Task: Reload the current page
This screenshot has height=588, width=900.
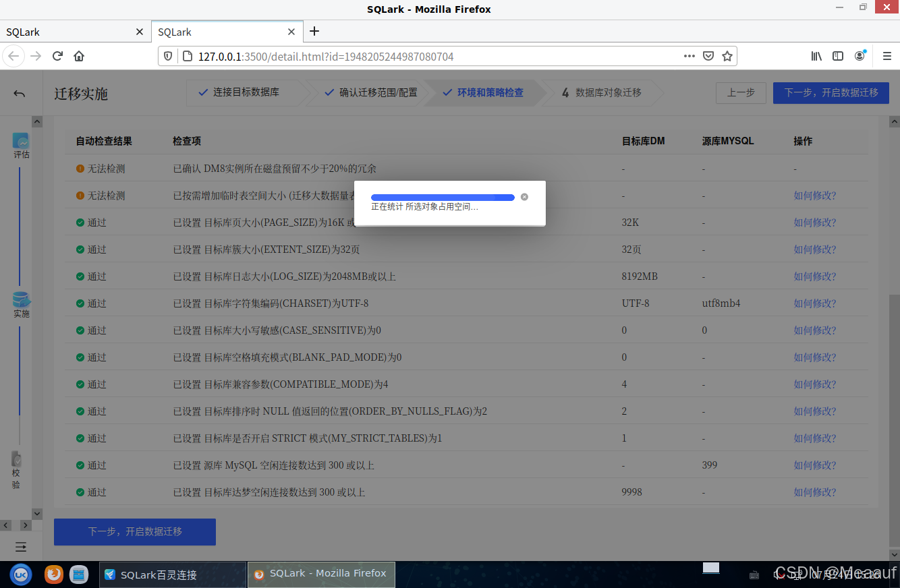Action: click(x=57, y=56)
